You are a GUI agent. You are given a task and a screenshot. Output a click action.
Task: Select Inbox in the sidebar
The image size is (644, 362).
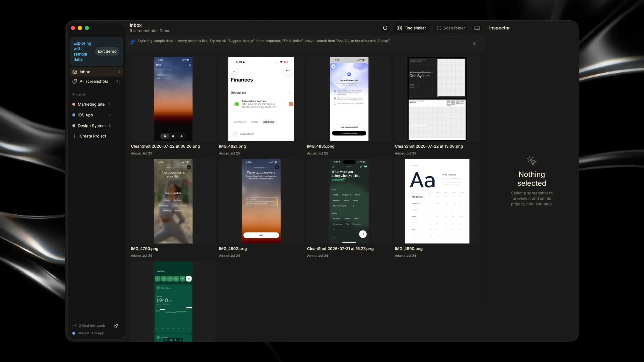(x=97, y=72)
